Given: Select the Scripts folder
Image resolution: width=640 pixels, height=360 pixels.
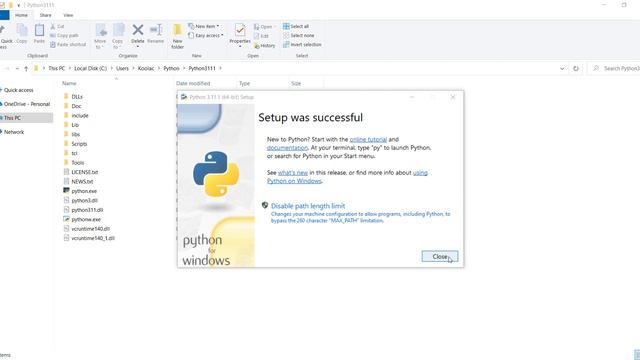Looking at the screenshot, I should (x=79, y=144).
